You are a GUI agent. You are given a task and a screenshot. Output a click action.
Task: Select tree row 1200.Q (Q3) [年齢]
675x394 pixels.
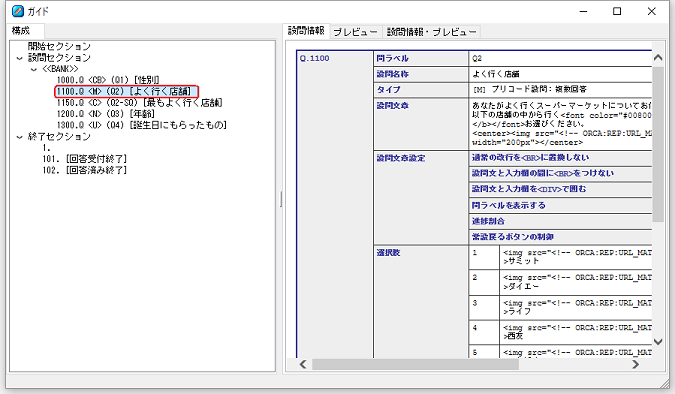click(105, 114)
